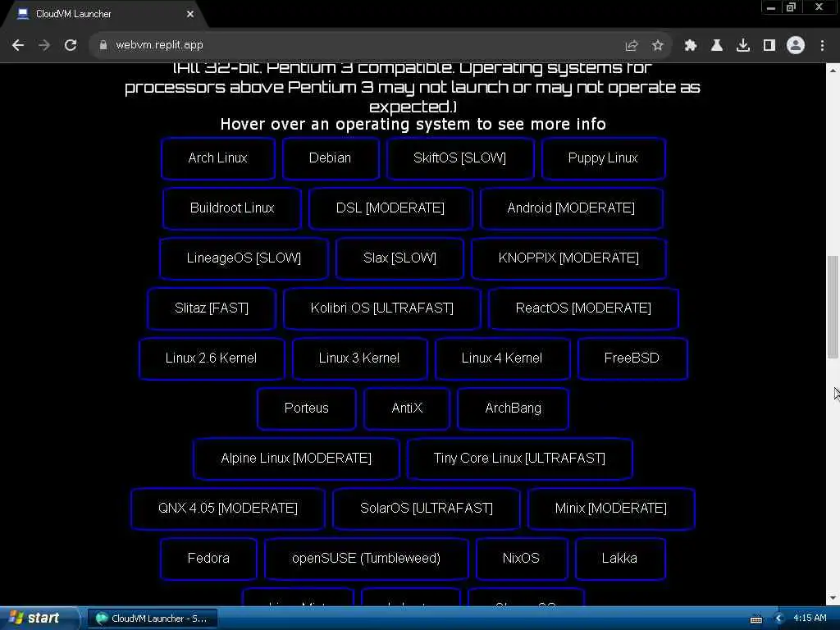
Task: Share this page via share icon
Action: 632,46
